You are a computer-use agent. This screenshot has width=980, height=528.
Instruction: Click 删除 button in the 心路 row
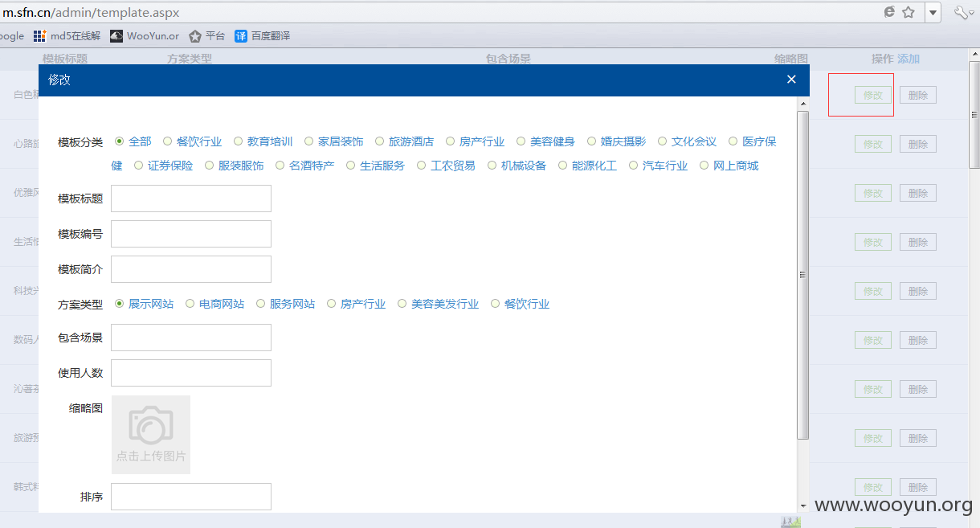click(918, 144)
